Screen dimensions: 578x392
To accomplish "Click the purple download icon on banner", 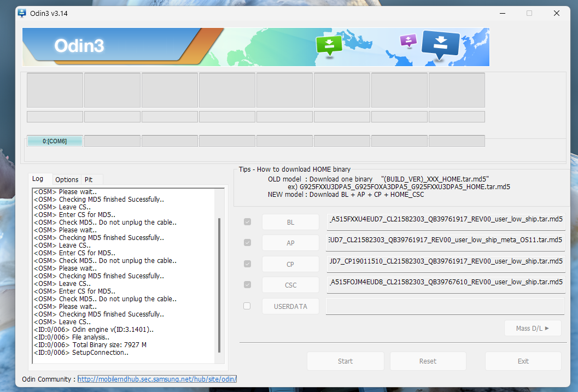I will pos(408,40).
